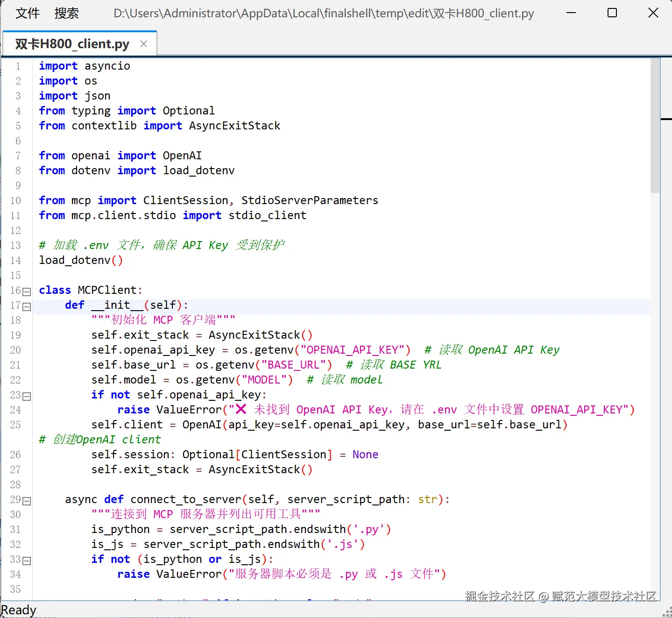672x618 pixels.
Task: Open the 搜索 menu
Action: [66, 13]
